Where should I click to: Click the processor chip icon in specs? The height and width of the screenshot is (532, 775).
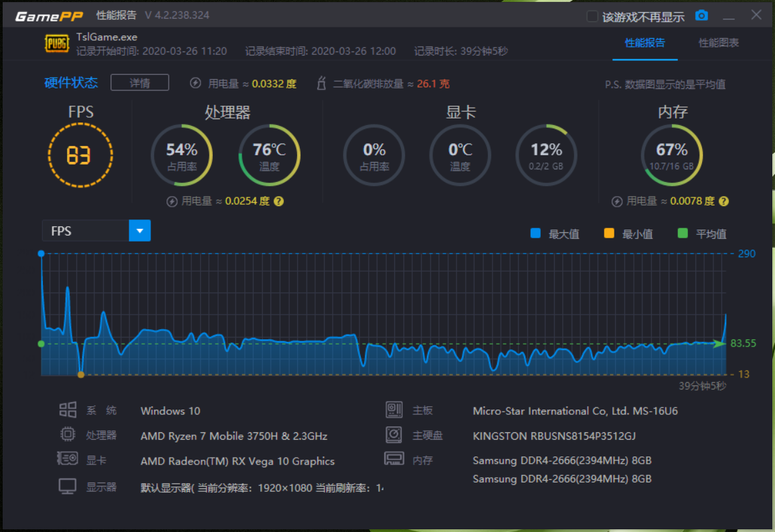(x=68, y=435)
